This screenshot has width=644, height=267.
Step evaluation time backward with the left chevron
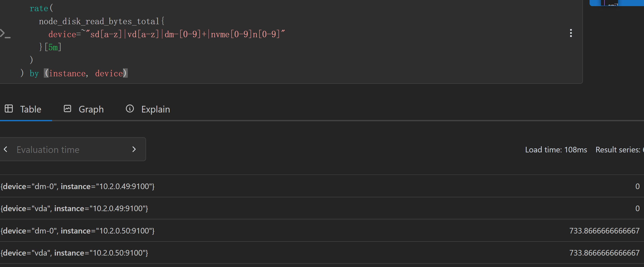point(6,149)
